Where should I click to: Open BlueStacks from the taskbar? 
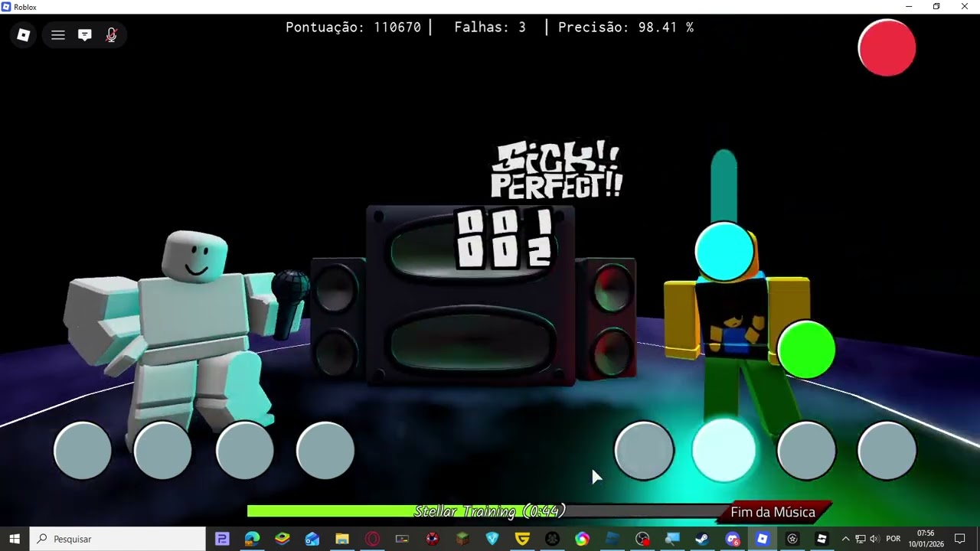[x=282, y=539]
